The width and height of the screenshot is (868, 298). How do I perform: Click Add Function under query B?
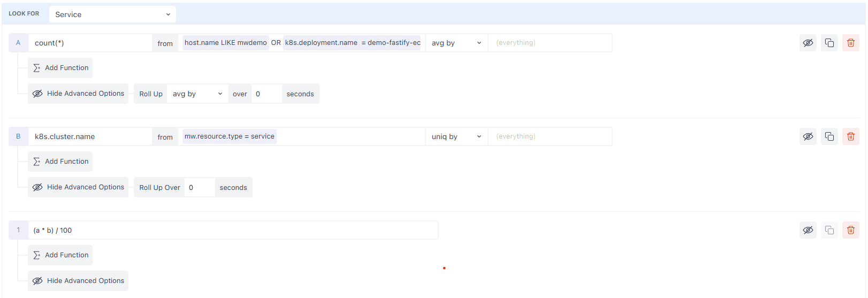pos(60,162)
